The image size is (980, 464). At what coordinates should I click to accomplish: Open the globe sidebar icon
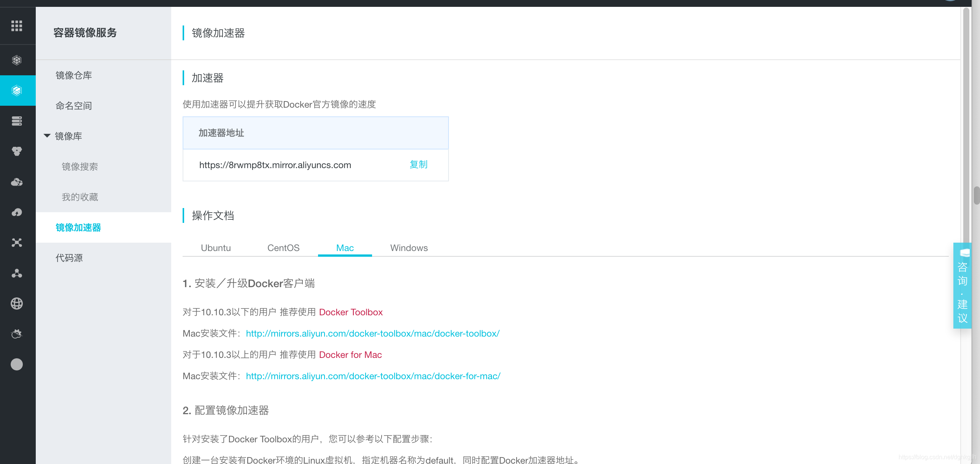click(17, 304)
